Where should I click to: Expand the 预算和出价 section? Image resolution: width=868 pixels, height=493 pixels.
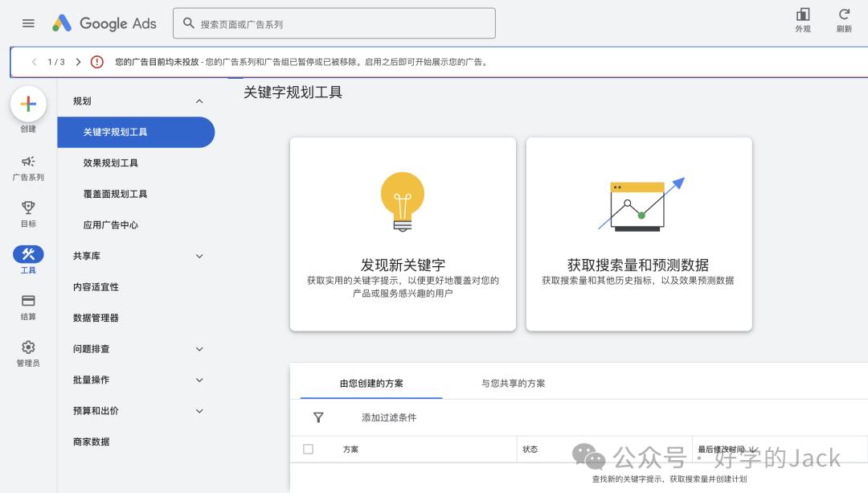coord(199,410)
